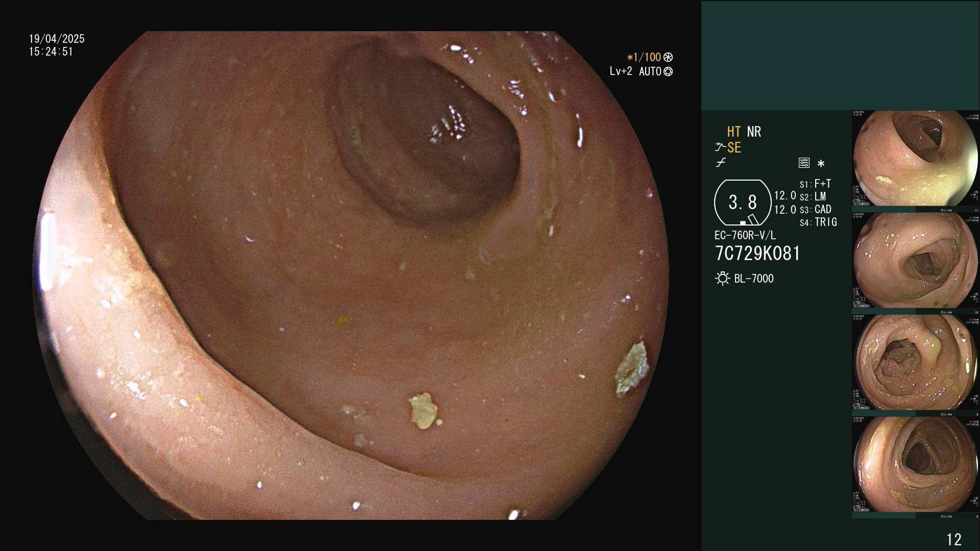Click the settings sliders icon
This screenshot has height=551, width=980.
804,163
